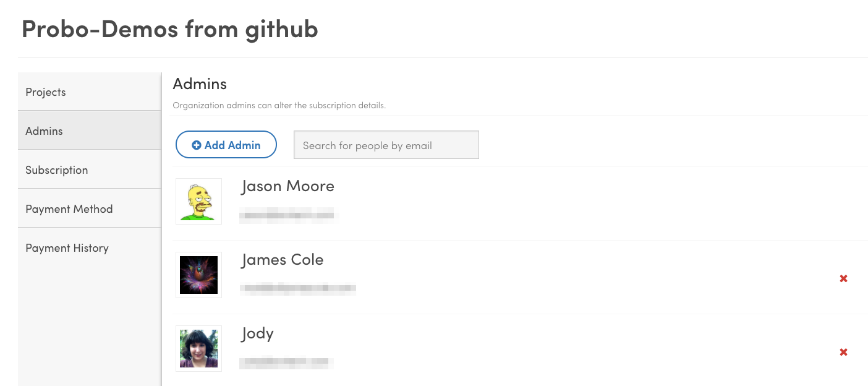
Task: Click the Admins page heading
Action: (x=199, y=84)
